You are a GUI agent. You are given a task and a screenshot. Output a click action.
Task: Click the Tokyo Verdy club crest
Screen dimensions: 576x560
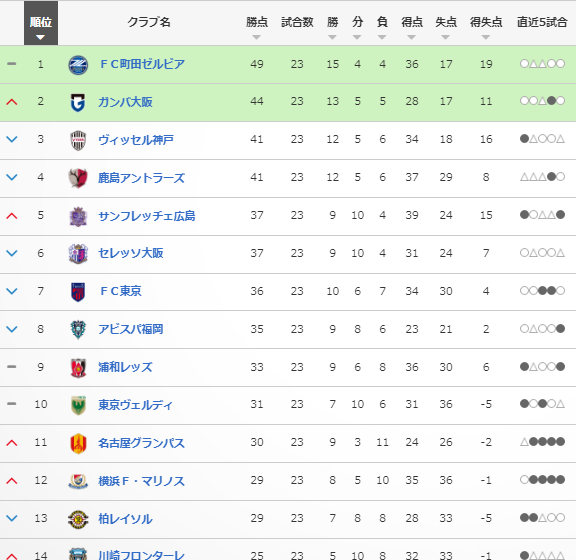click(x=78, y=405)
